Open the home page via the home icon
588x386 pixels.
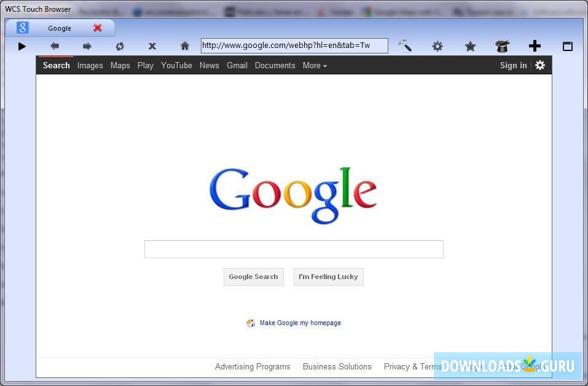[184, 45]
